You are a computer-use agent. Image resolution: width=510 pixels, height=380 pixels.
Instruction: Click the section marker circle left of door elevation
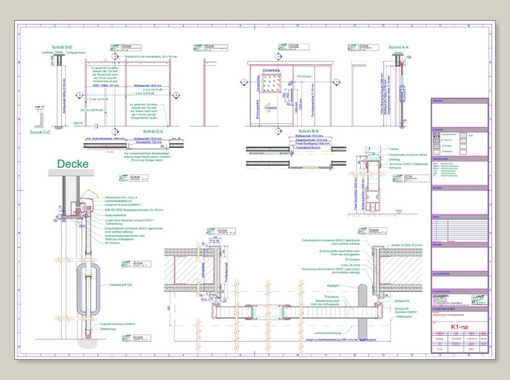244,82
